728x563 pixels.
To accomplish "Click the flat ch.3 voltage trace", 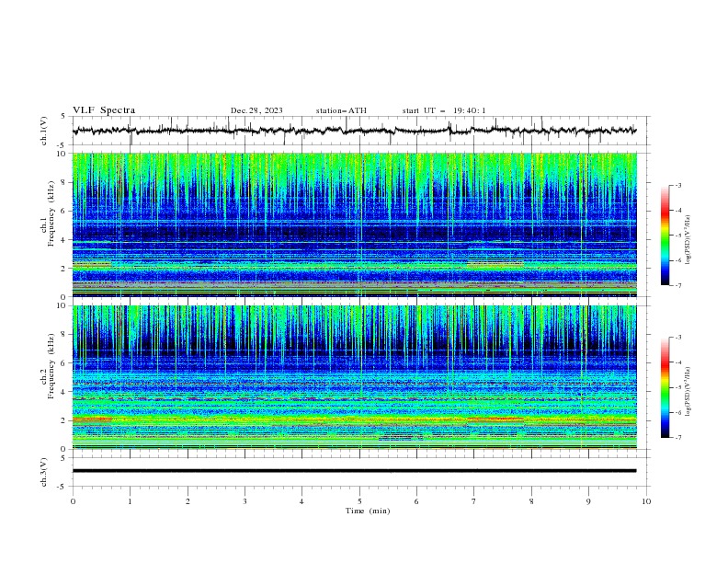I will 354,471.
